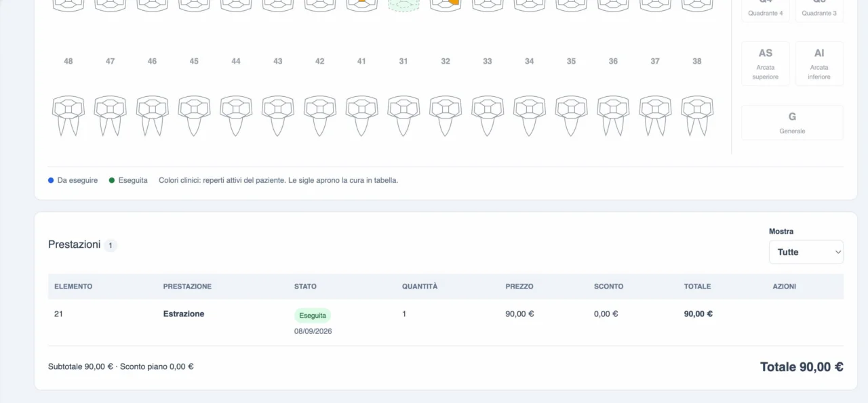Pick tooth 45 on the dental chart
The image size is (868, 403).
194,116
